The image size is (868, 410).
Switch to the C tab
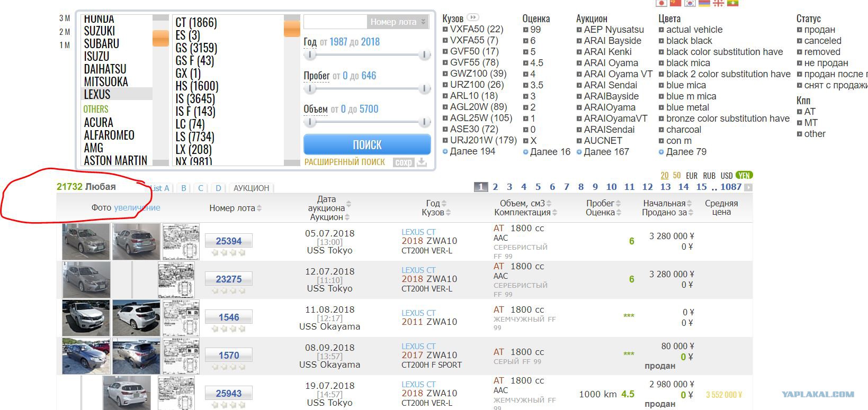[201, 188]
